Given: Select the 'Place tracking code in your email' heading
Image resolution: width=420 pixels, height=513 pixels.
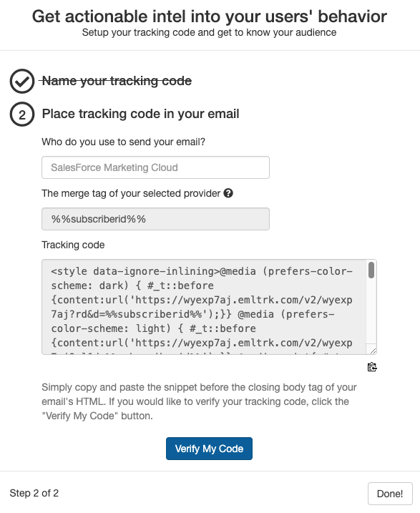Looking at the screenshot, I should (x=140, y=114).
